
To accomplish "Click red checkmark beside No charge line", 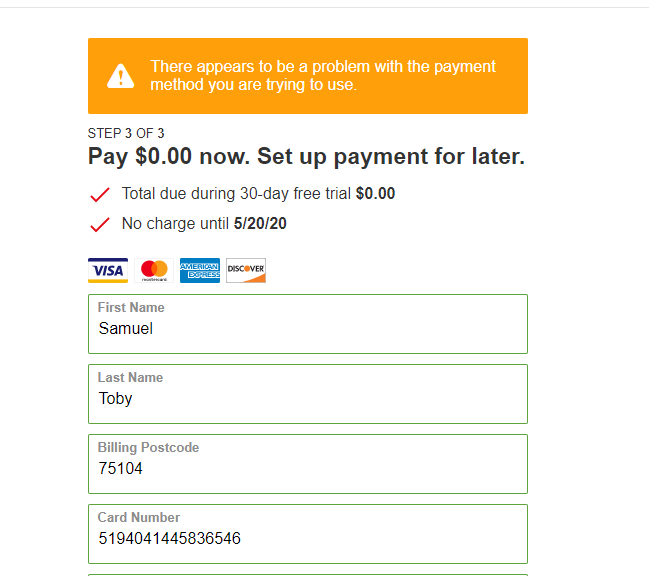I will (x=100, y=224).
